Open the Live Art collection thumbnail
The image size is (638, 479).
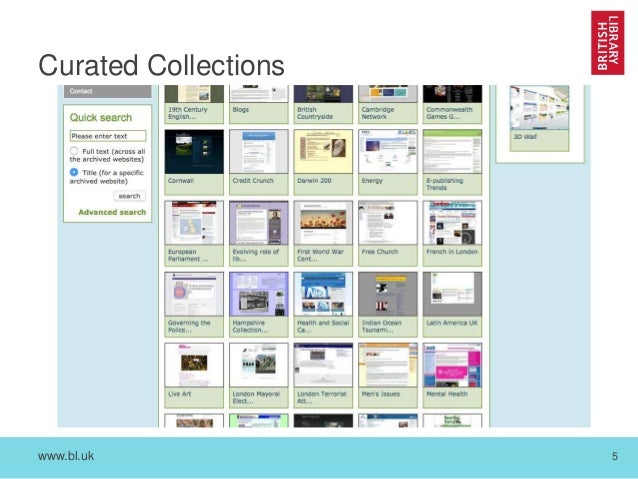194,365
